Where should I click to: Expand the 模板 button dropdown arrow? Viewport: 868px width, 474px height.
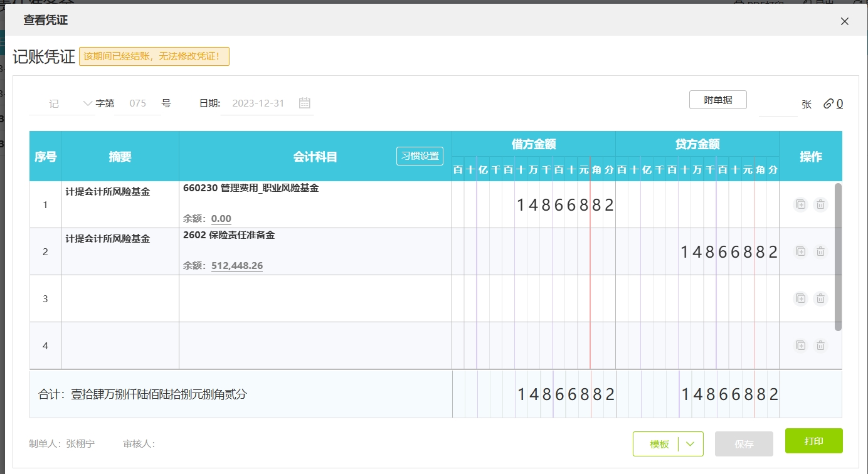[x=691, y=444]
